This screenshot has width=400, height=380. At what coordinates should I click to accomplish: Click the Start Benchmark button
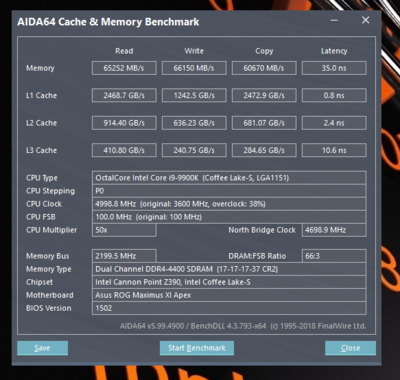click(x=197, y=348)
